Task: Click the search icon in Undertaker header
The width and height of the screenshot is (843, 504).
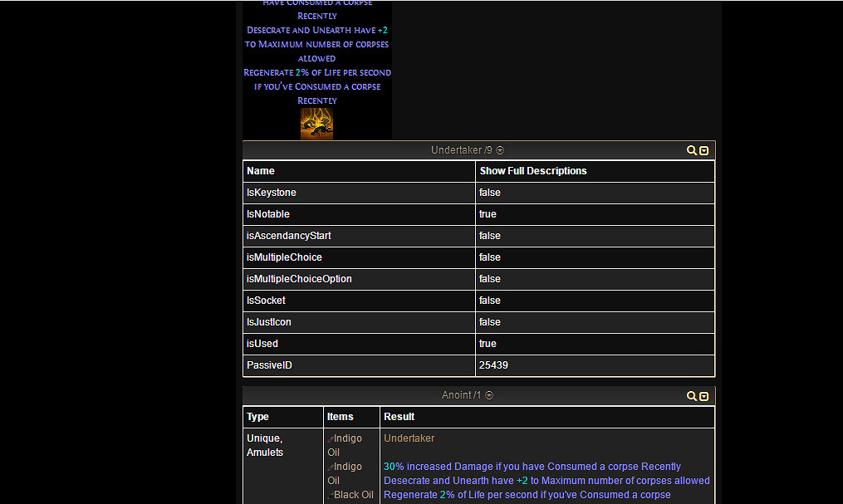Action: coord(691,150)
